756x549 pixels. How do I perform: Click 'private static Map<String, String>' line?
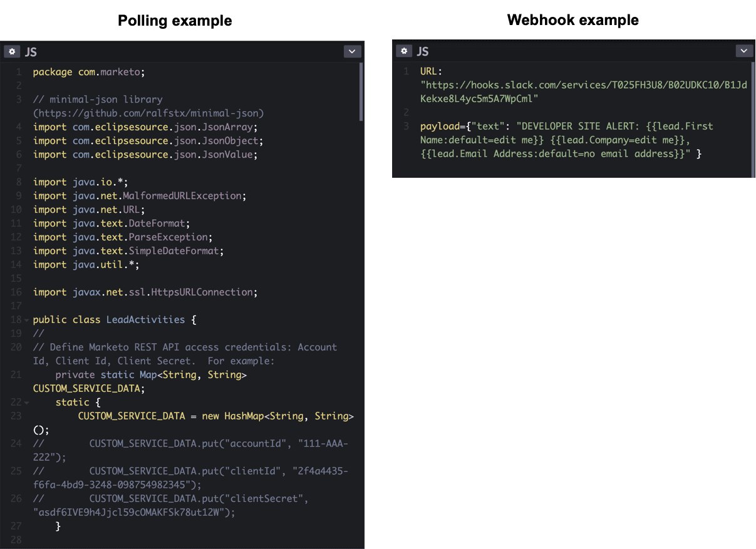point(151,375)
